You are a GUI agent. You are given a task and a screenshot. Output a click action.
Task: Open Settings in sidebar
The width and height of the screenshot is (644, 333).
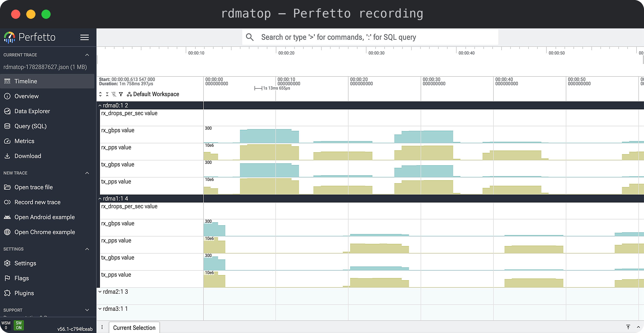click(47, 263)
